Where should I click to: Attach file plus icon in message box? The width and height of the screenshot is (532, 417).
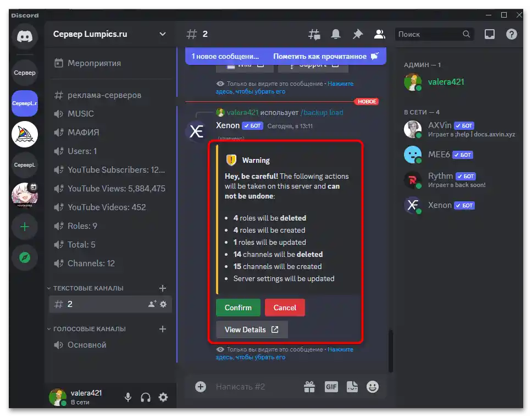point(201,387)
